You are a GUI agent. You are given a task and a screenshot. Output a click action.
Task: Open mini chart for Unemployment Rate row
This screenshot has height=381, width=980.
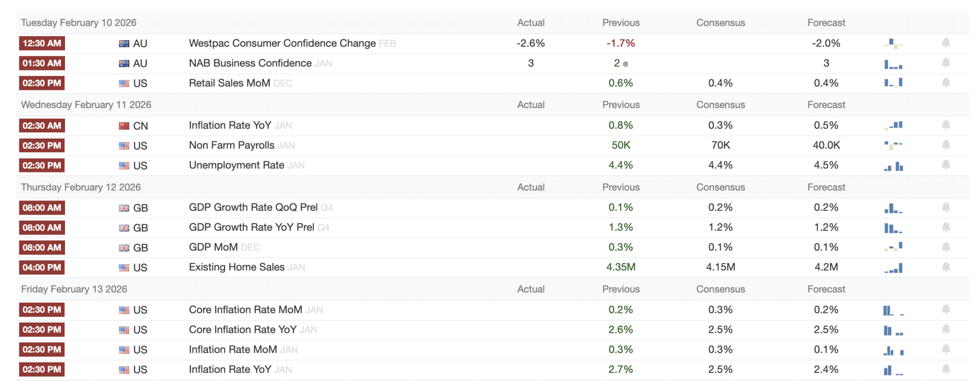point(893,166)
